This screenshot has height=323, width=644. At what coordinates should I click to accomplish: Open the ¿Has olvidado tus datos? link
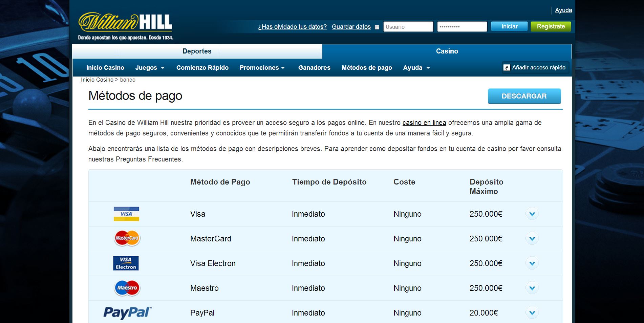(292, 27)
